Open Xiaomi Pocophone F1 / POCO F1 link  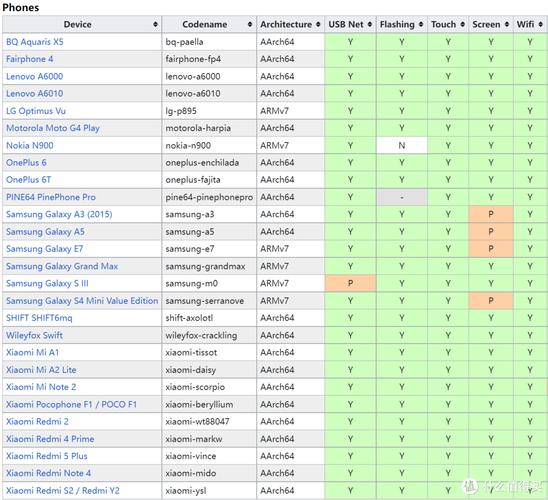(x=71, y=404)
